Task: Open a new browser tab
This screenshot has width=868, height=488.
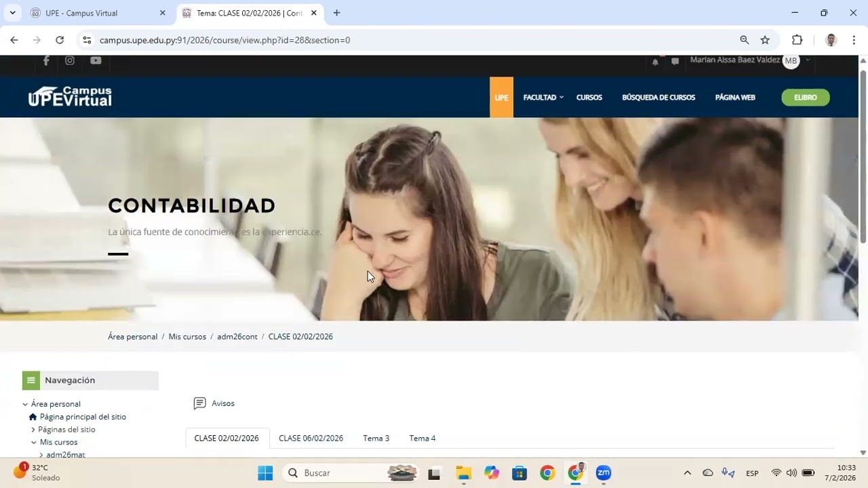Action: pyautogui.click(x=337, y=13)
